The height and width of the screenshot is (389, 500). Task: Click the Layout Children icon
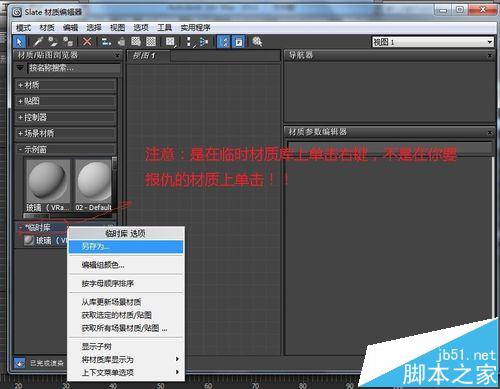[204, 42]
